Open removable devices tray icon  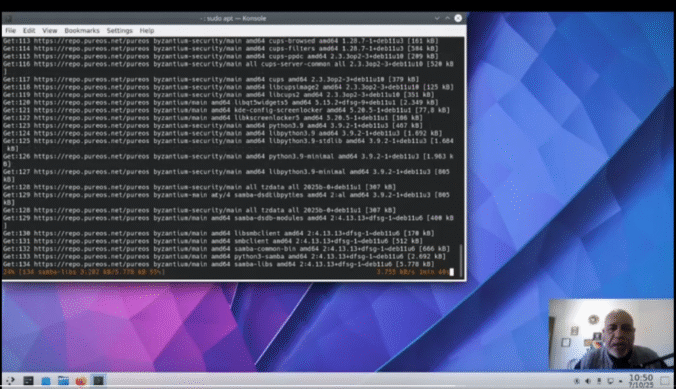pos(599,381)
